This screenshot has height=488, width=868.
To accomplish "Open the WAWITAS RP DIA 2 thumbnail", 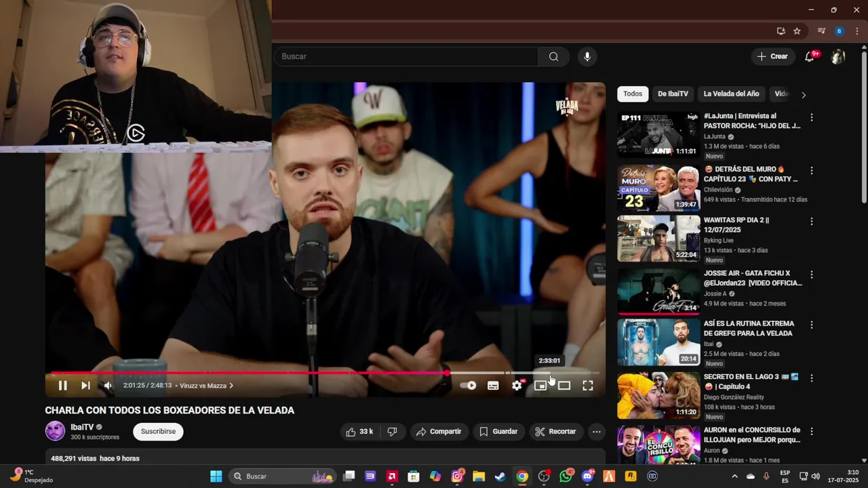I will pos(658,239).
